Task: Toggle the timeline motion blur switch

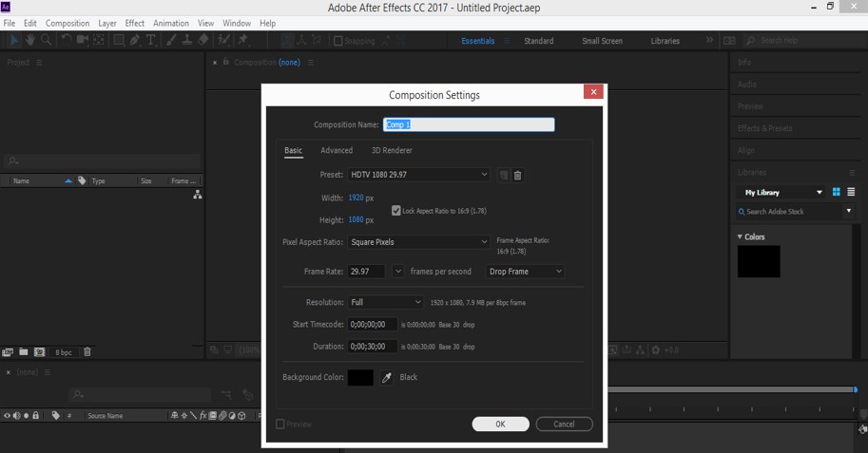Action: 222,415
